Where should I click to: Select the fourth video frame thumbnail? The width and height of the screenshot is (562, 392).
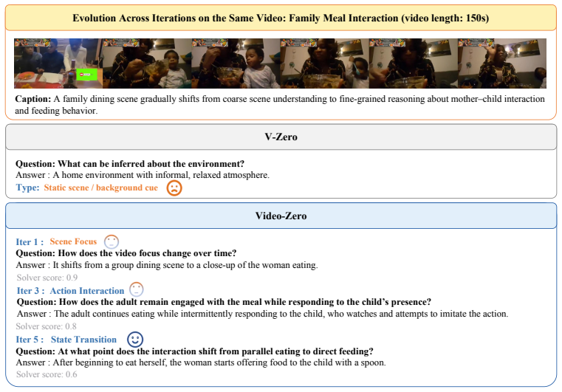point(325,63)
